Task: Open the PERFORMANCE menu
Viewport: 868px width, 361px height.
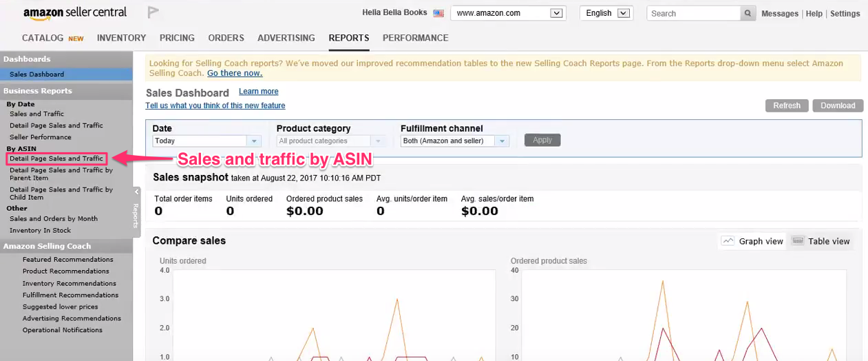Action: [416, 38]
